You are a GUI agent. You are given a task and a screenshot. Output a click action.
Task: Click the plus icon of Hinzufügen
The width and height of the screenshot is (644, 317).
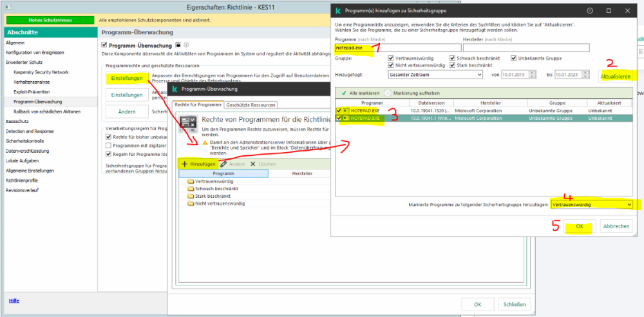(184, 164)
